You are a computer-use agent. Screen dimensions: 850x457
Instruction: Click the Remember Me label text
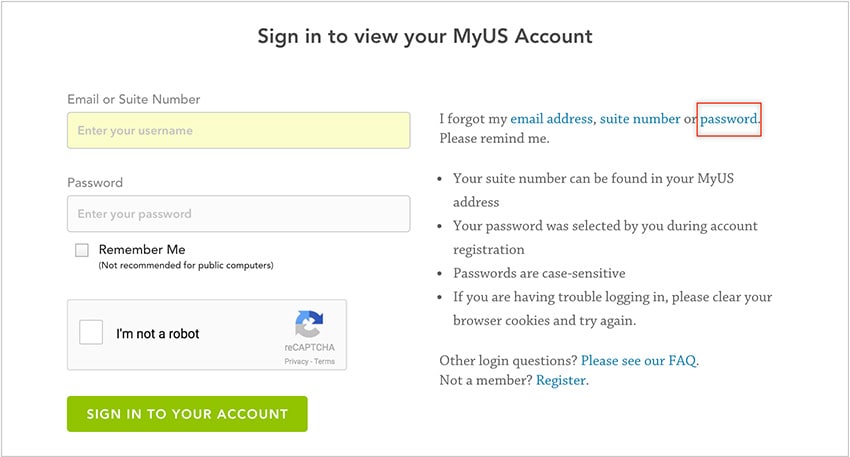coord(142,249)
